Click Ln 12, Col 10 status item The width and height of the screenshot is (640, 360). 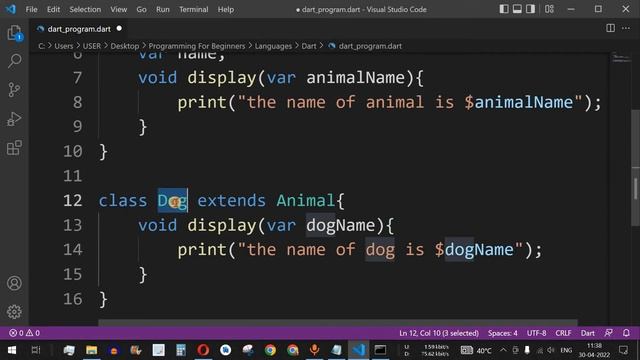[x=439, y=333]
